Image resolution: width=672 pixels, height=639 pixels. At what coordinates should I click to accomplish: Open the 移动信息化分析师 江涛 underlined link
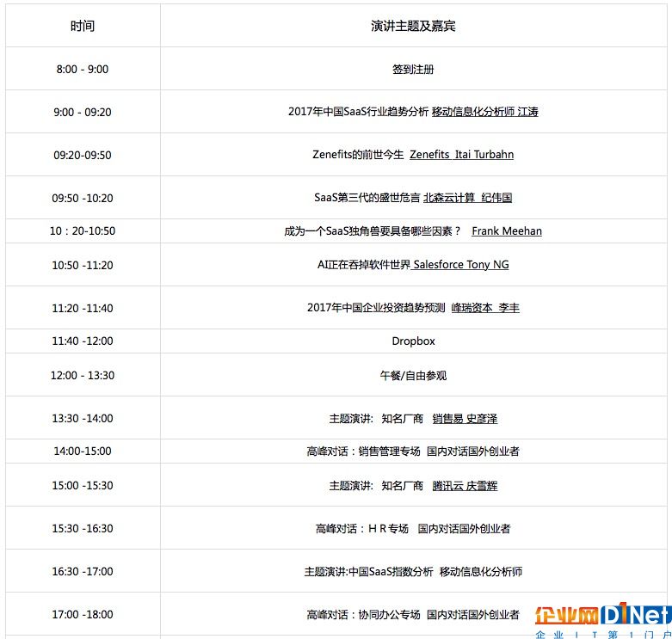484,112
